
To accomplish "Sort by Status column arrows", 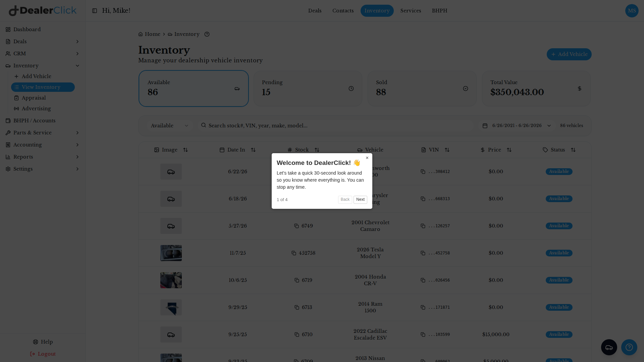I will click(573, 150).
